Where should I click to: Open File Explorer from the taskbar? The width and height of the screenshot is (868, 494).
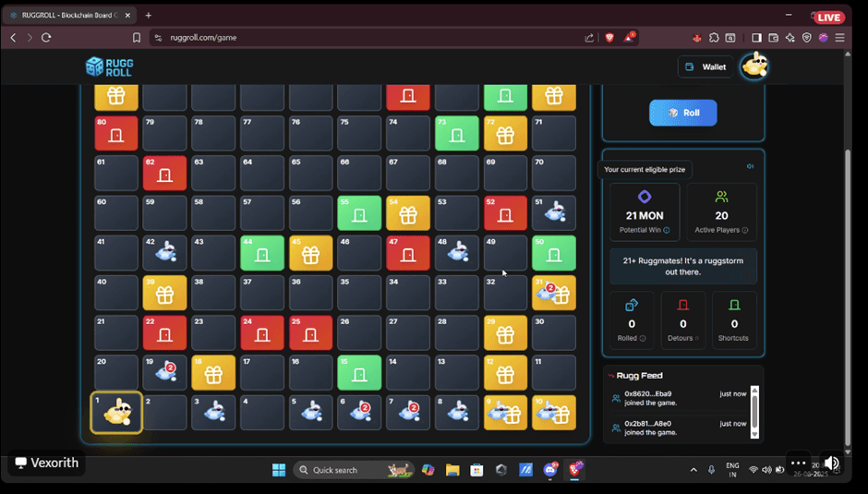click(x=452, y=470)
